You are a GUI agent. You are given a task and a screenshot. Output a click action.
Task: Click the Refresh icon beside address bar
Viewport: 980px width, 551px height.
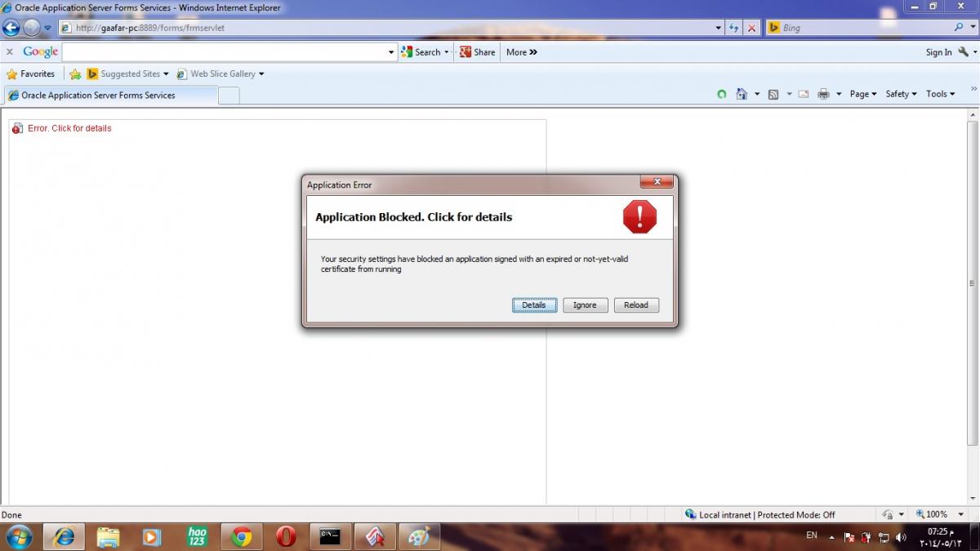[734, 28]
